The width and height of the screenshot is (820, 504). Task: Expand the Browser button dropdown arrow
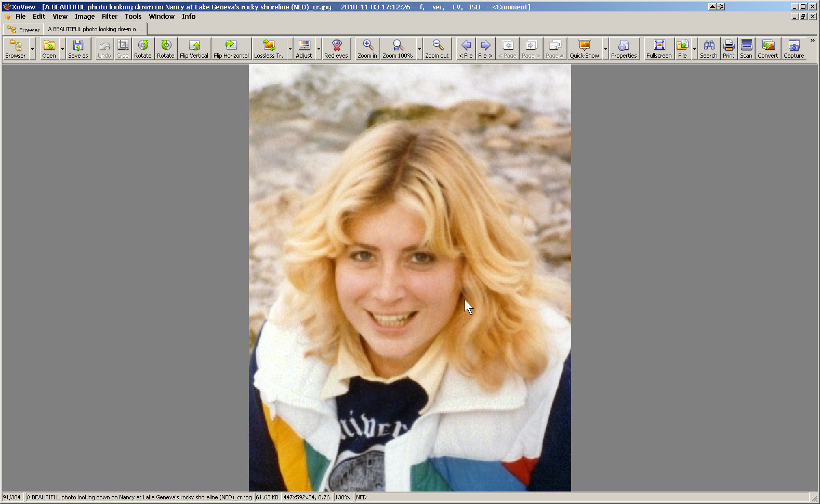[32, 49]
